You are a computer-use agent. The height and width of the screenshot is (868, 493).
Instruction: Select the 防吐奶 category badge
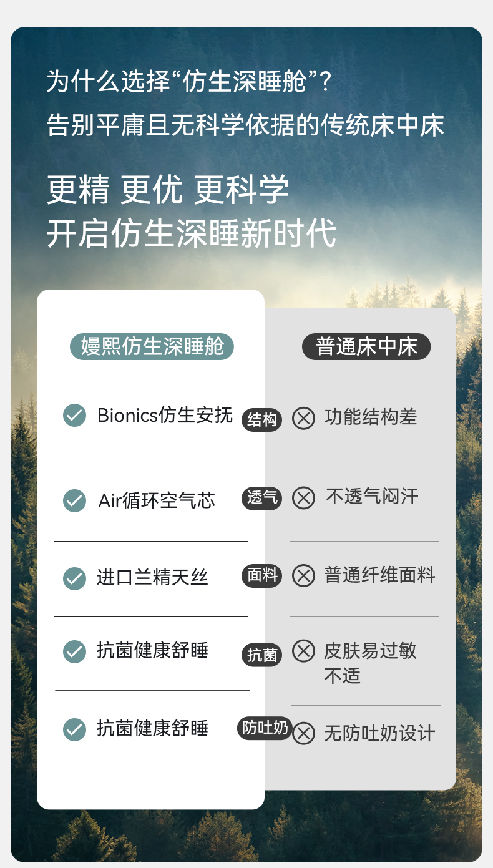tap(265, 728)
